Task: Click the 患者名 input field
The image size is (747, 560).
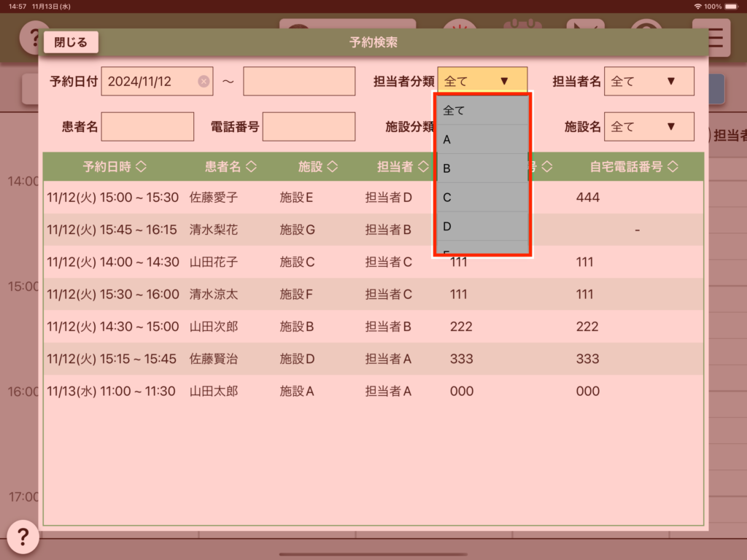Action: click(148, 127)
